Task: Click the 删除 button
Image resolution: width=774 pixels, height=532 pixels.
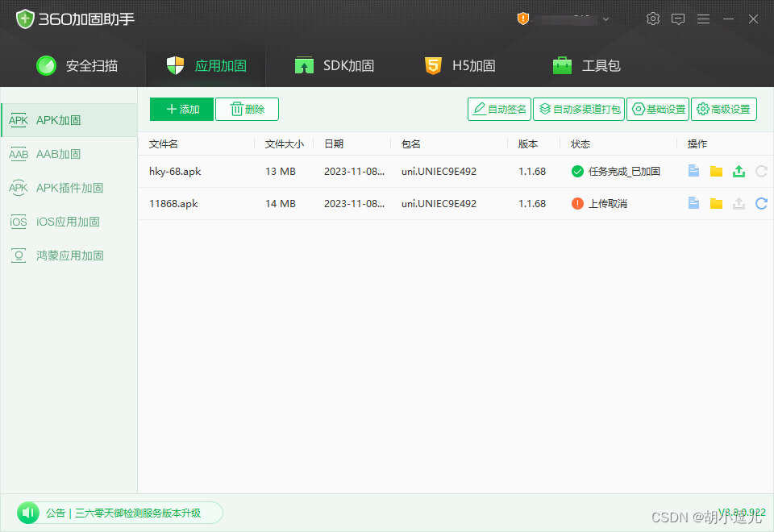Action: coord(247,109)
